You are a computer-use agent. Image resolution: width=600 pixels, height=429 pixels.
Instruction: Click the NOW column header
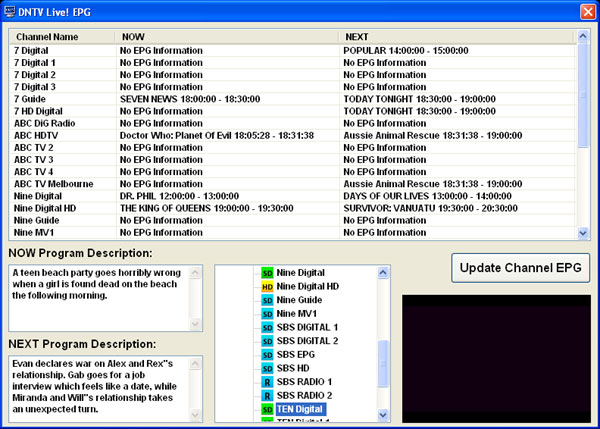tap(227, 37)
